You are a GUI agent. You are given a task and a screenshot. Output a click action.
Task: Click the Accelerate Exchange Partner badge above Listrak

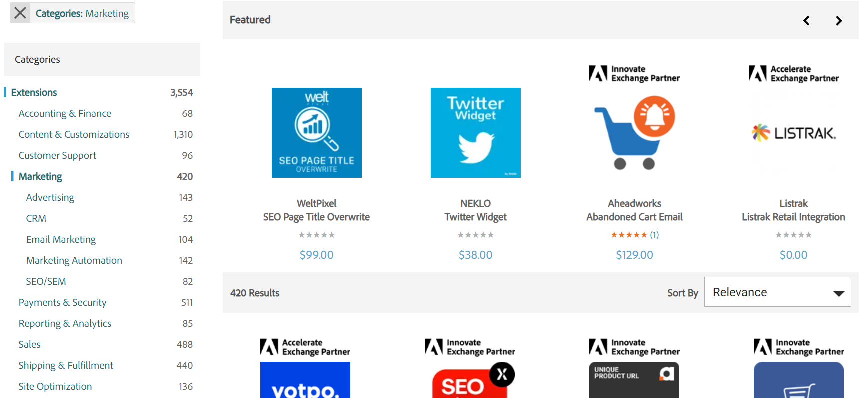(x=793, y=73)
